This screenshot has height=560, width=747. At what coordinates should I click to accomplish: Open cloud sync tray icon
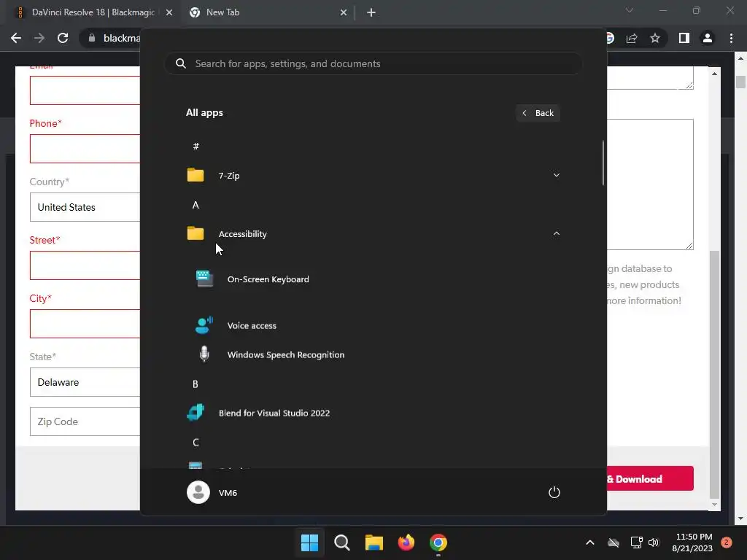(x=614, y=542)
